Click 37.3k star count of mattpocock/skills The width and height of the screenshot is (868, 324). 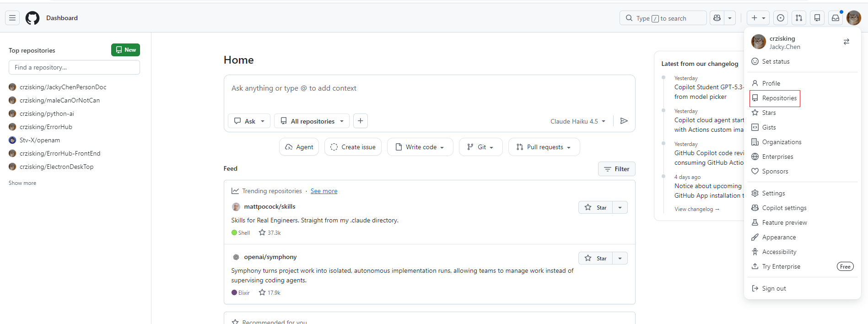click(270, 232)
